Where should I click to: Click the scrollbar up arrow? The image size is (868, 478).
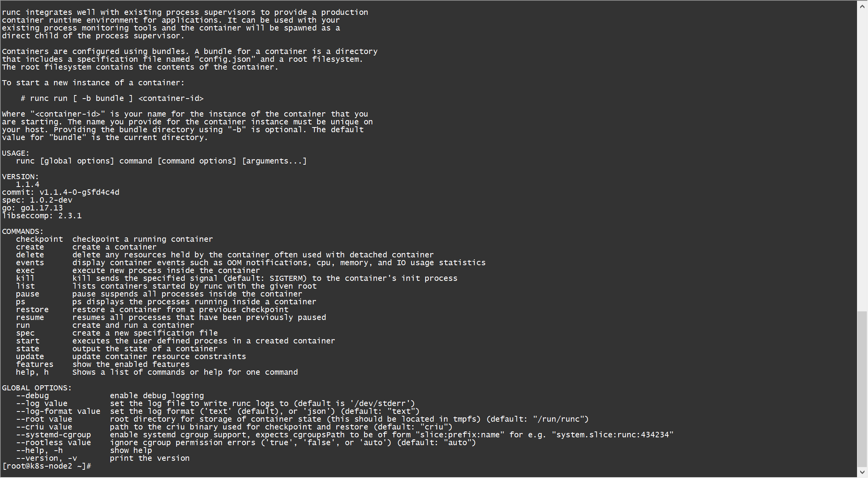tap(862, 6)
